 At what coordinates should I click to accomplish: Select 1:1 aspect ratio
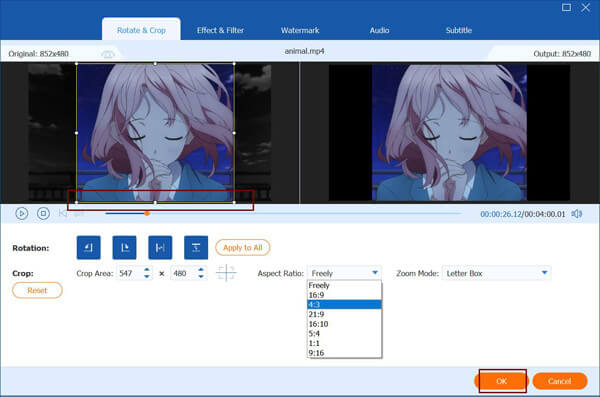(344, 343)
